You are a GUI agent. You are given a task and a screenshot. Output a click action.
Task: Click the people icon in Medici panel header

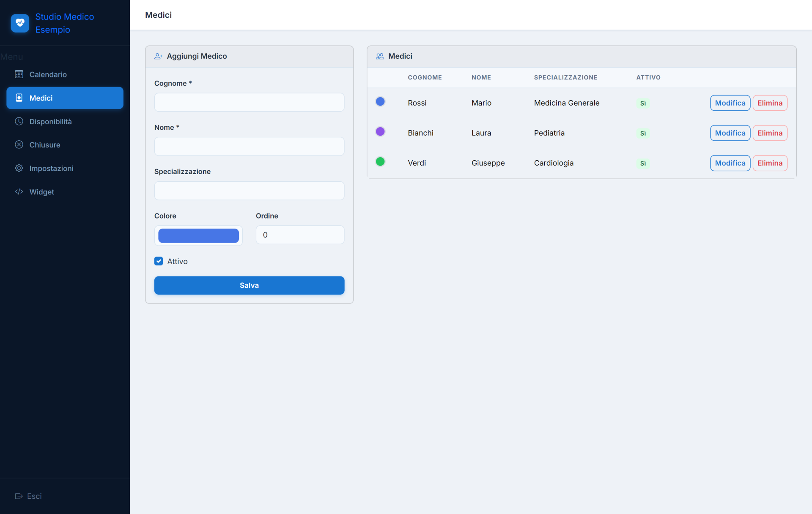click(x=380, y=56)
